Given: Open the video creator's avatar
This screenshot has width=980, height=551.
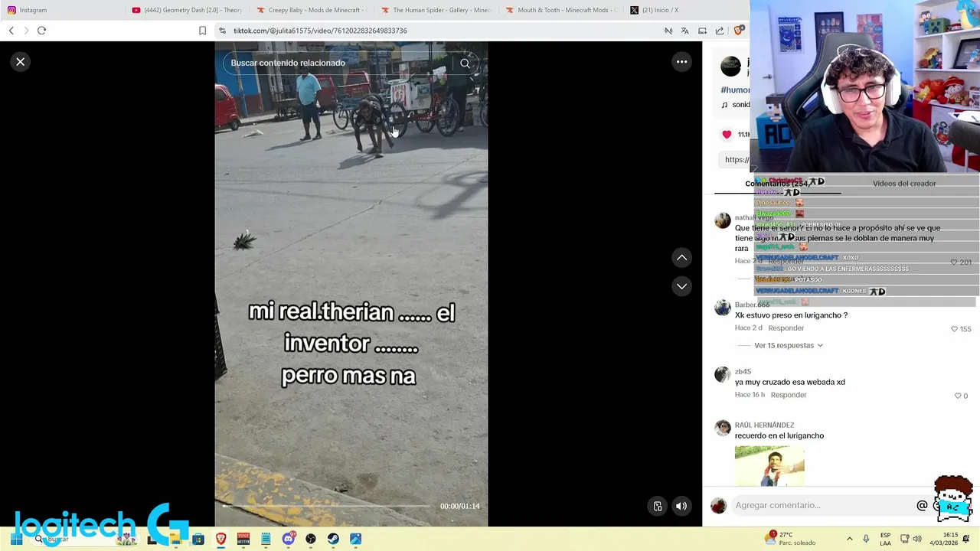Looking at the screenshot, I should pos(730,67).
